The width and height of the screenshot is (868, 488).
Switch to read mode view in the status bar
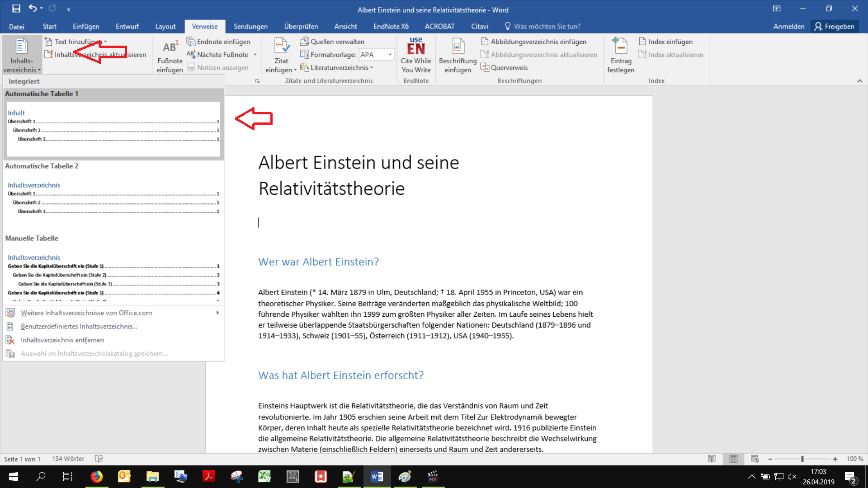point(712,459)
